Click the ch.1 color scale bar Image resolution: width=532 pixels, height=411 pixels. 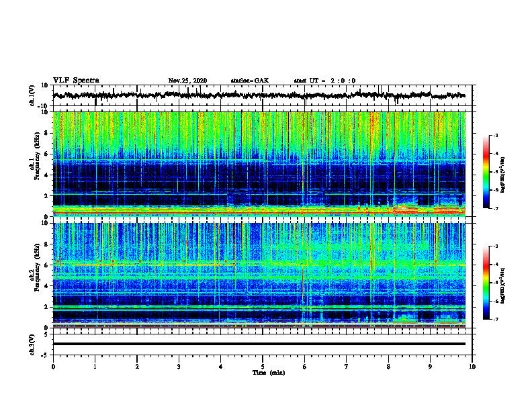(x=486, y=172)
